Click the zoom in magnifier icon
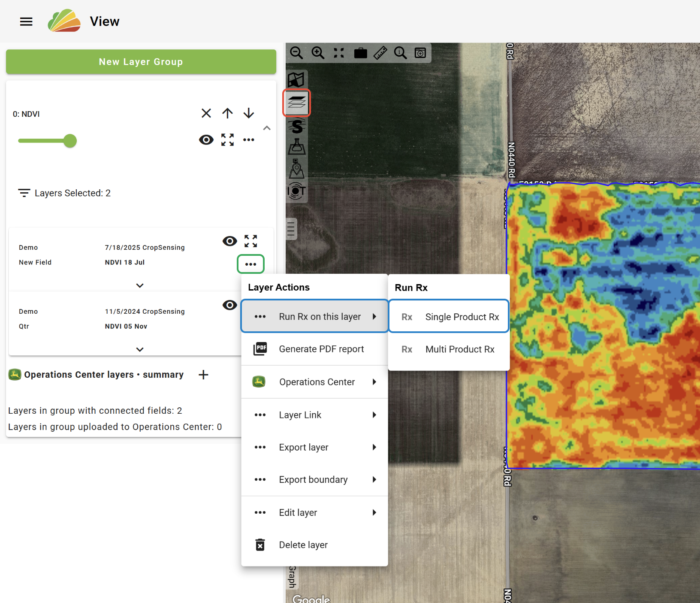Viewport: 700px width, 603px height. [x=318, y=53]
